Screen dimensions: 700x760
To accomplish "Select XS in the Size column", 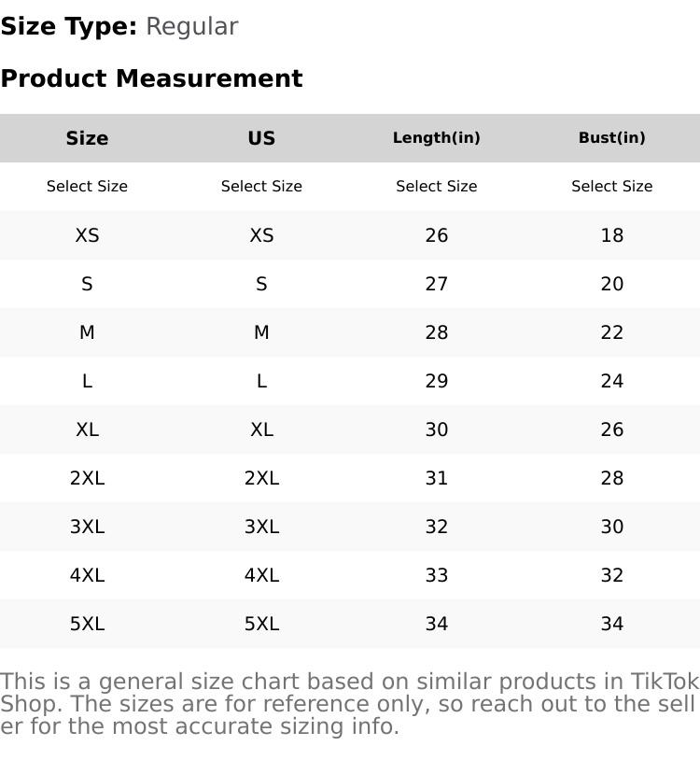I will click(x=87, y=235).
